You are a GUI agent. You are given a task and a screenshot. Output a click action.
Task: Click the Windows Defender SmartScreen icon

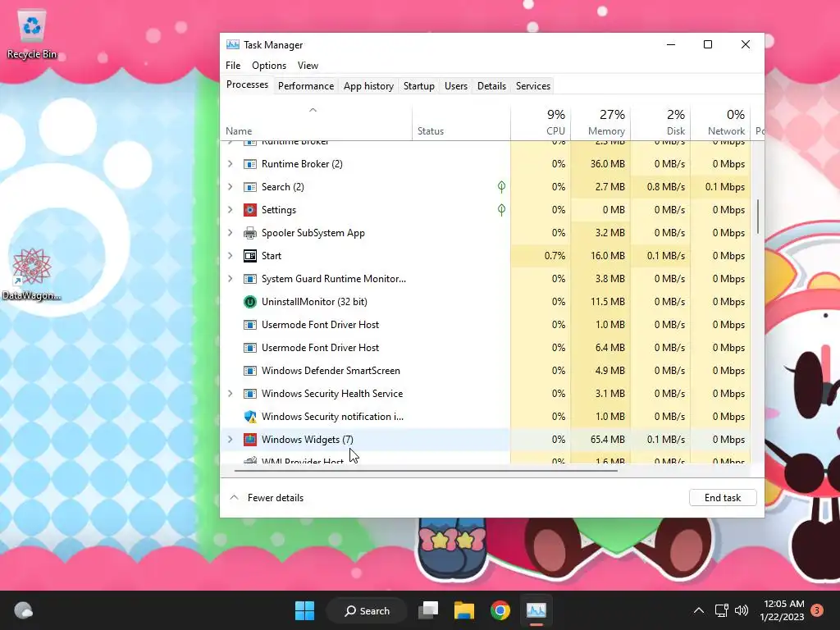tap(249, 371)
